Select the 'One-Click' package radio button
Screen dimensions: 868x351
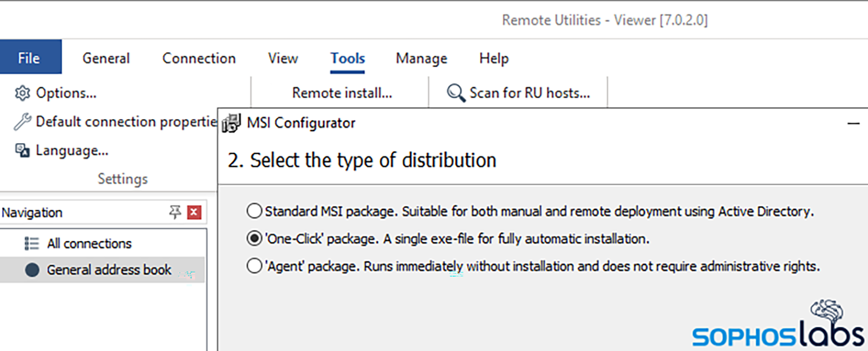tap(254, 239)
